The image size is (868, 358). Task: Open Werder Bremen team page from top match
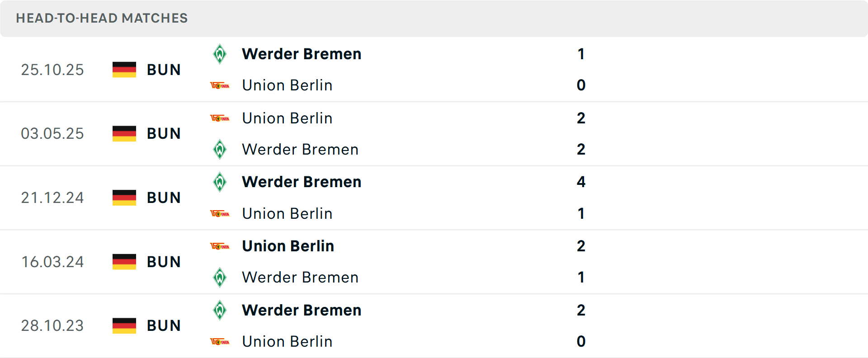click(x=302, y=54)
